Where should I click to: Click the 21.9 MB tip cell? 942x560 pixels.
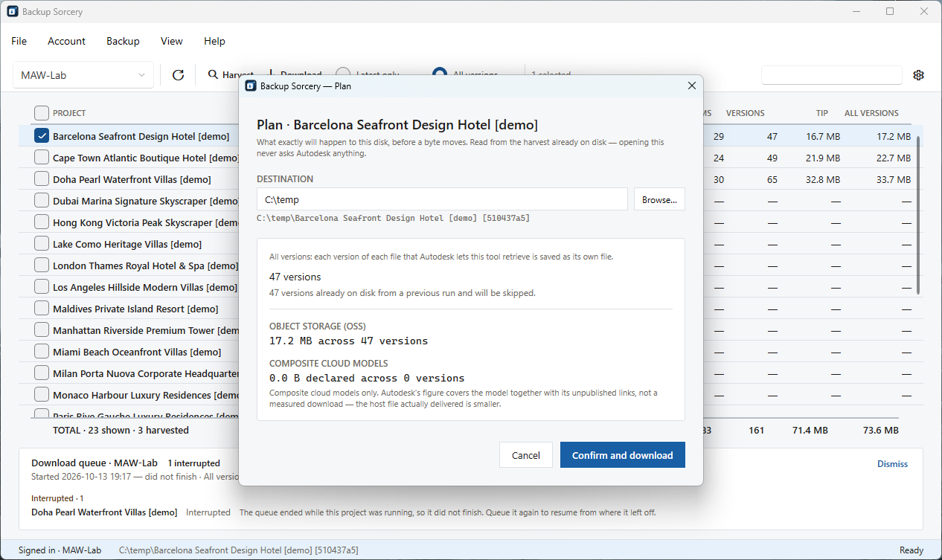[x=823, y=158]
